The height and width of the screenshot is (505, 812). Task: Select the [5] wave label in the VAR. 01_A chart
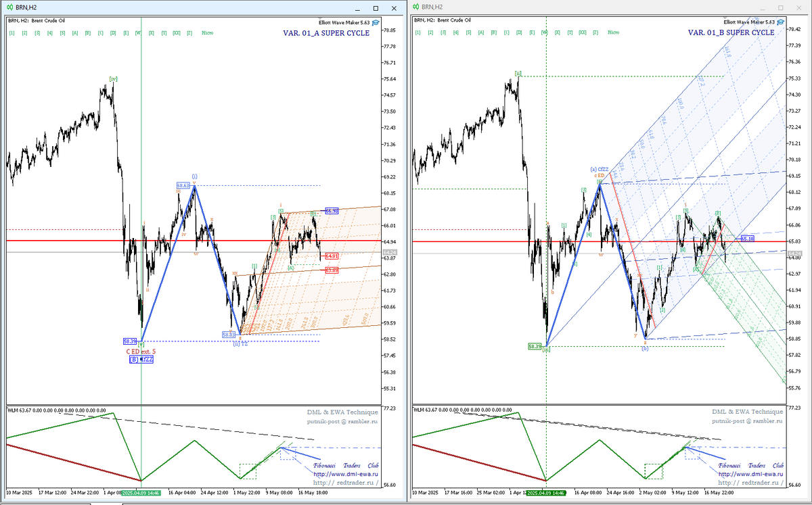click(62, 32)
